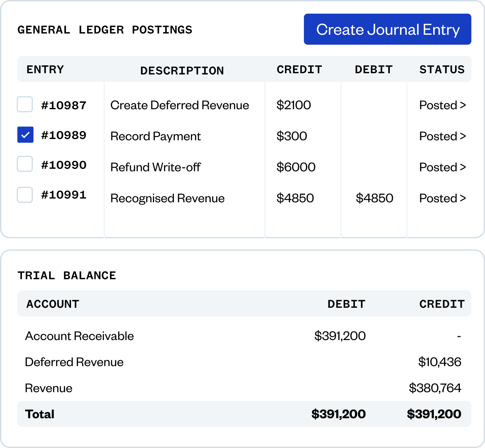This screenshot has height=448, width=485.
Task: Click the Create Journal Entry button
Action: tap(387, 29)
